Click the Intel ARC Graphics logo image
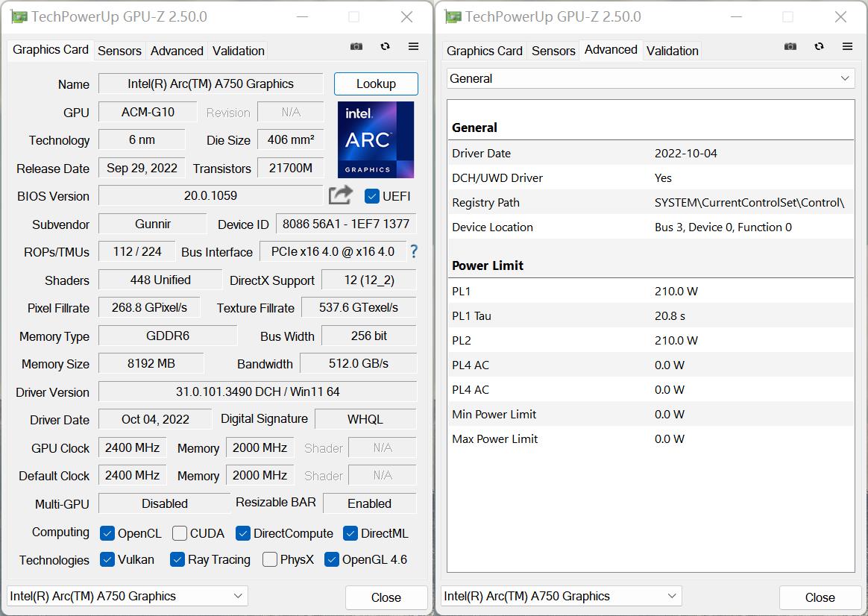The height and width of the screenshot is (616, 868). [x=375, y=139]
